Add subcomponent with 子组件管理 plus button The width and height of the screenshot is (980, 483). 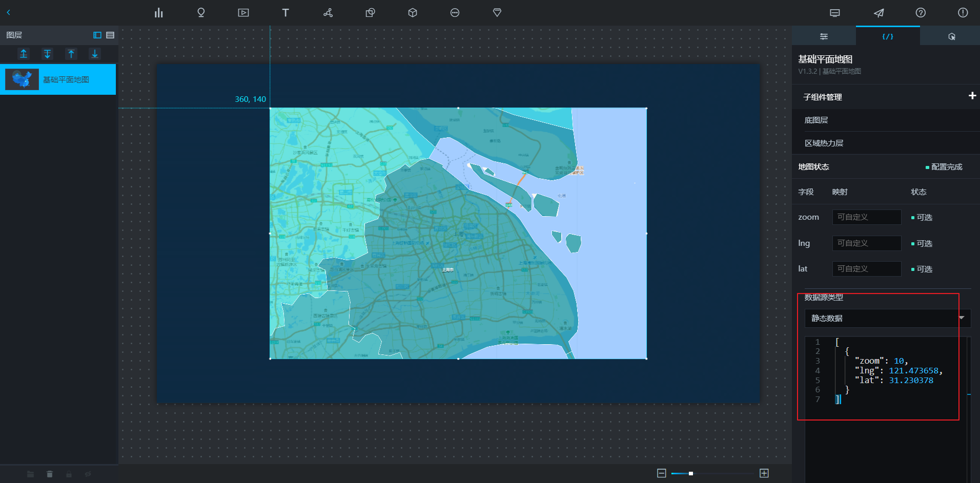[x=972, y=96]
